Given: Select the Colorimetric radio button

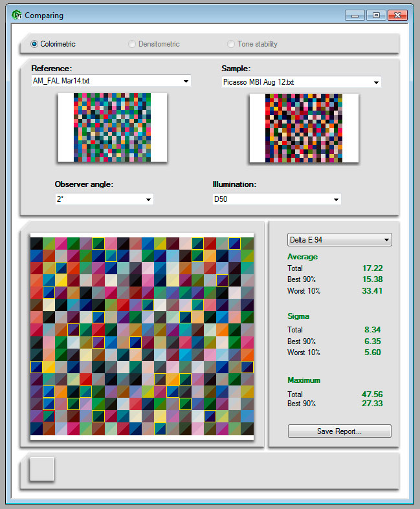Looking at the screenshot, I should click(34, 44).
